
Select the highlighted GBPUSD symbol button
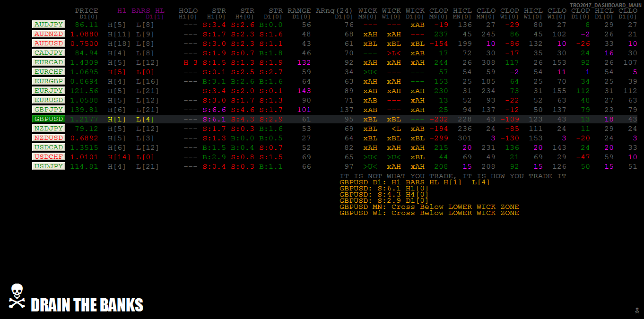click(x=49, y=119)
